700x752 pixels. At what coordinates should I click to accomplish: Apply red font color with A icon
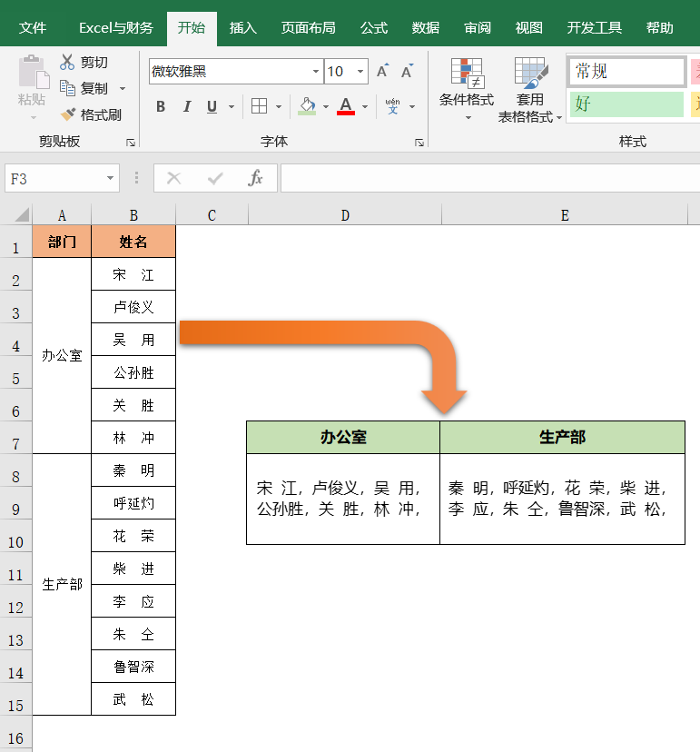coord(346,106)
